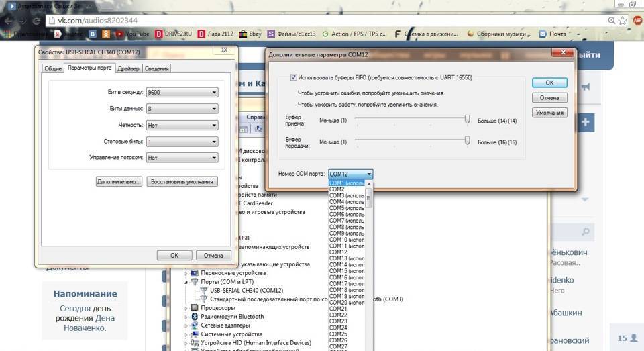
Task: Select COM21 from the port list
Action: (x=338, y=309)
